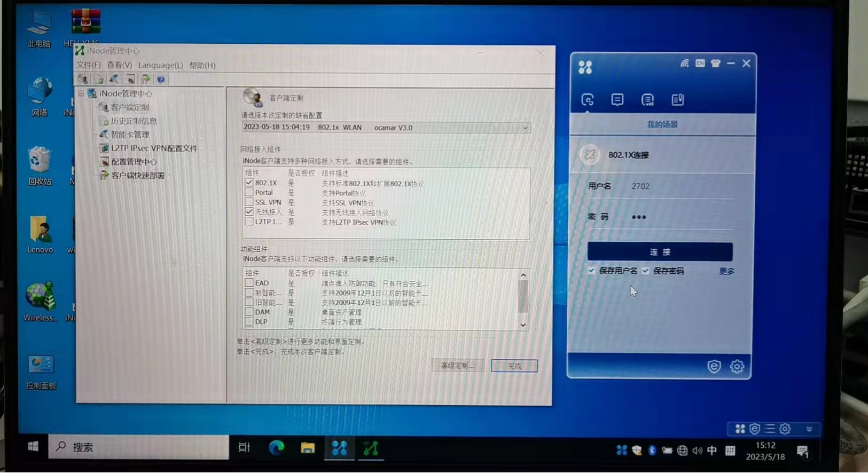Click the client customization toolbar icon in iNode管理中心

click(x=83, y=80)
